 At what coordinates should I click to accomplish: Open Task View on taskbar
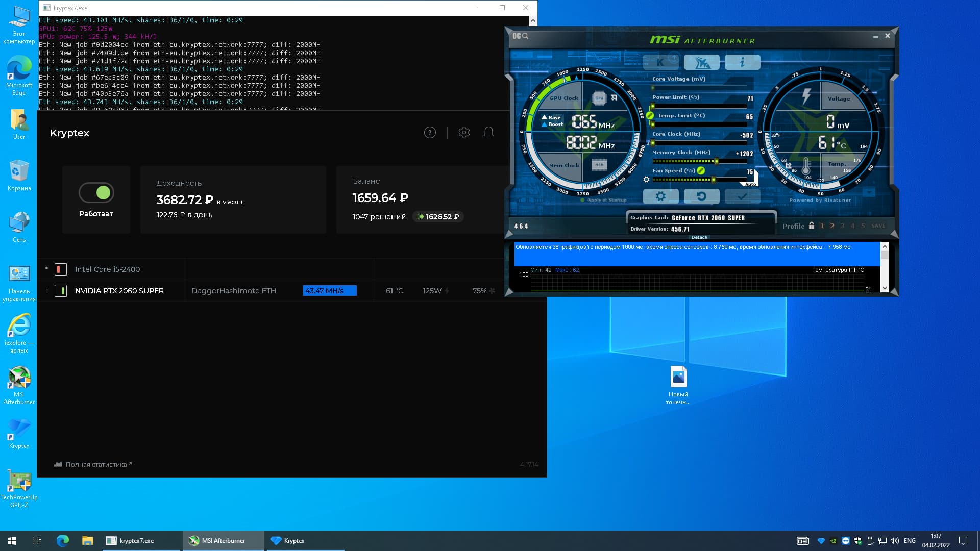(x=37, y=541)
